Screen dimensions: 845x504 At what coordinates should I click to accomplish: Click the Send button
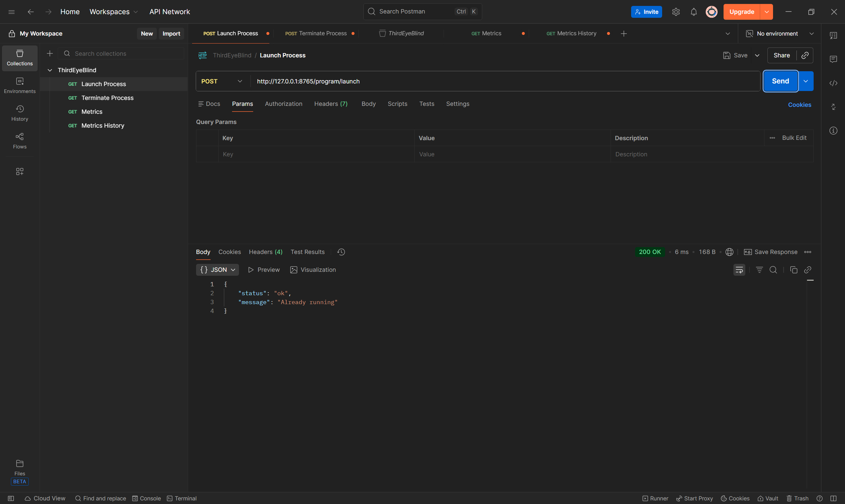click(780, 81)
